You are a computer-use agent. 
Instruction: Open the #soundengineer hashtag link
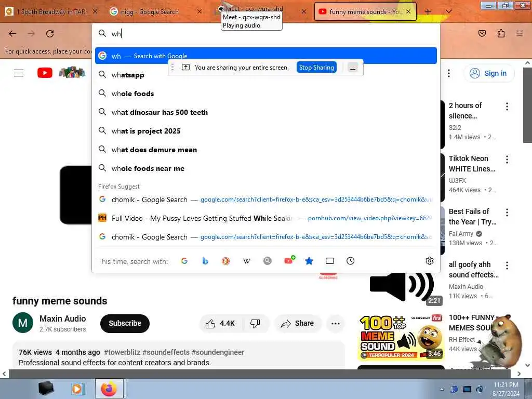tap(218, 352)
